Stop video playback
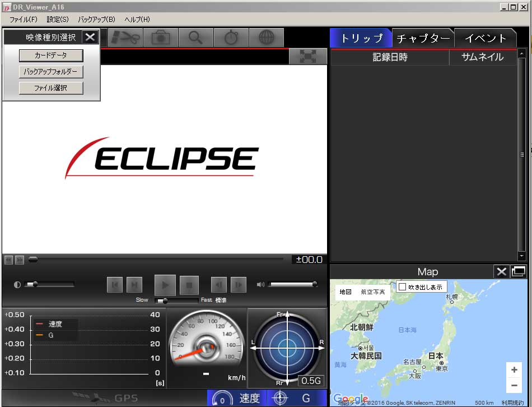Image resolution: width=532 pixels, height=407 pixels. (189, 285)
